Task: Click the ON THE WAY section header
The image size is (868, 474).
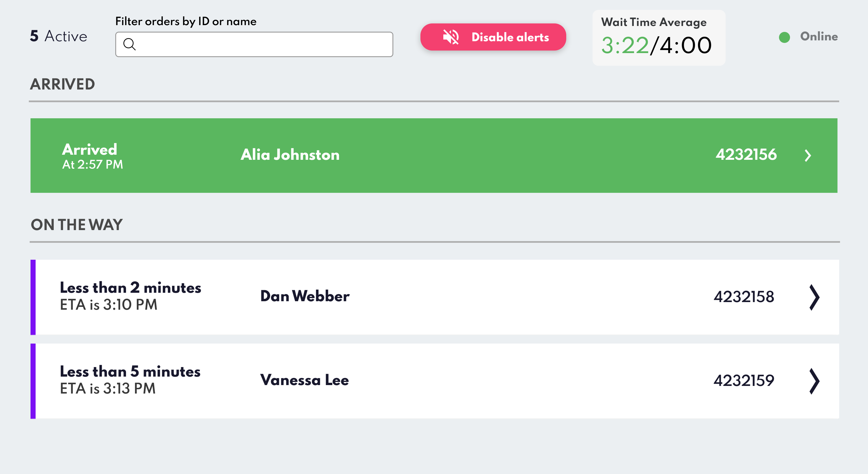Action: point(77,225)
